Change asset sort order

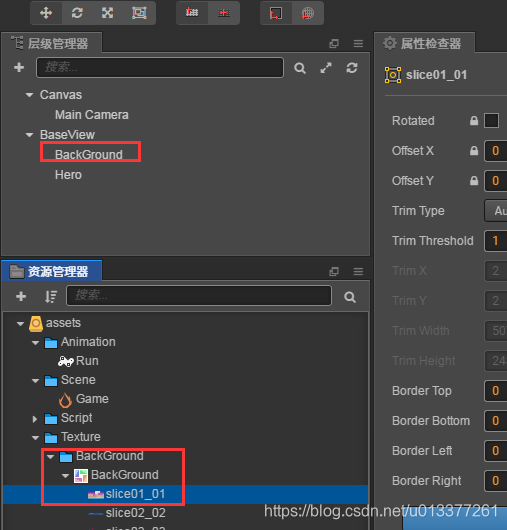(51, 296)
